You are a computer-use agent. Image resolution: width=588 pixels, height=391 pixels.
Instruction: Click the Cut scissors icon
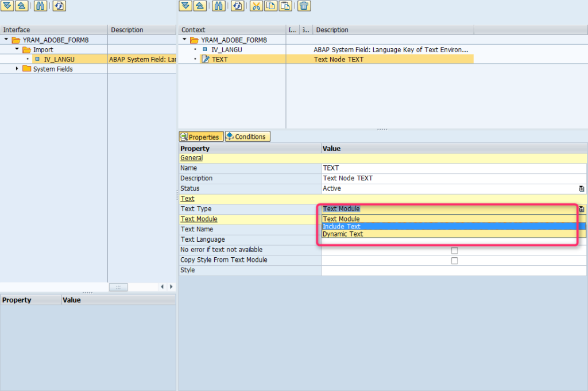coord(256,6)
